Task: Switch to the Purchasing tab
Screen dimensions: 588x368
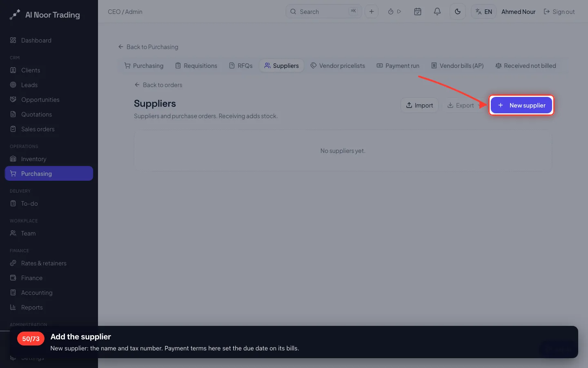Action: coord(144,66)
